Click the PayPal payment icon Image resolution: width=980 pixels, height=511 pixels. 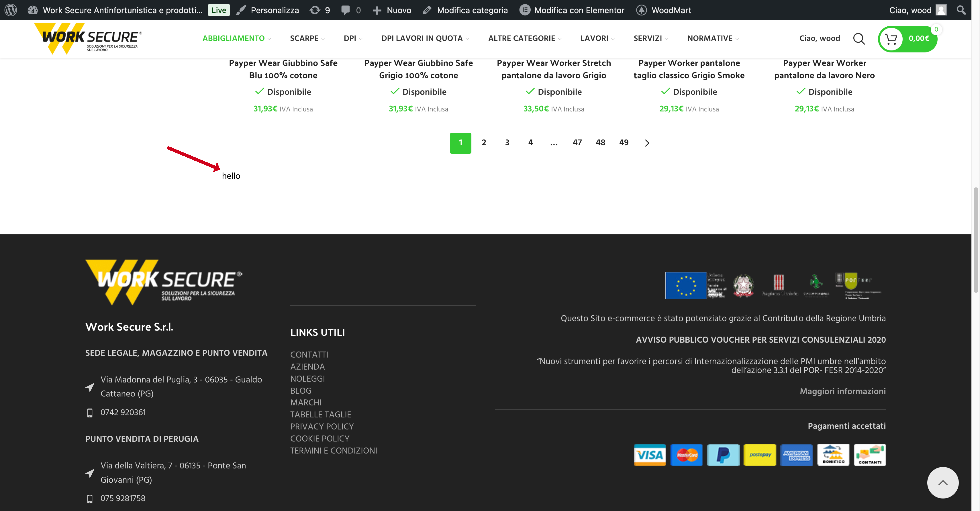point(723,455)
